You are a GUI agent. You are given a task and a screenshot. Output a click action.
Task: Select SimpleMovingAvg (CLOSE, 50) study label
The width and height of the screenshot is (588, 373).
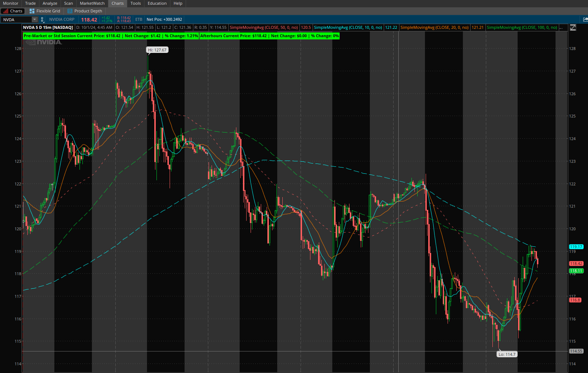264,27
